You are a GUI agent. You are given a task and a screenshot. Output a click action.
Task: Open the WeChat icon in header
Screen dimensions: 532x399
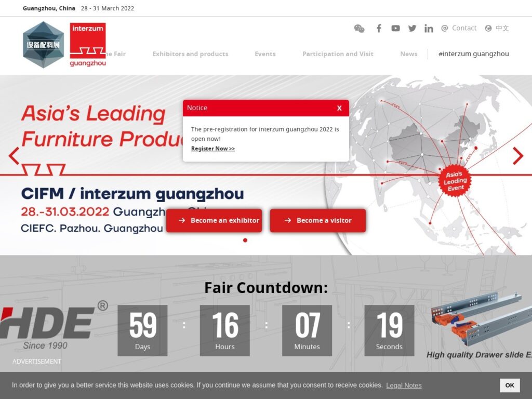359,29
